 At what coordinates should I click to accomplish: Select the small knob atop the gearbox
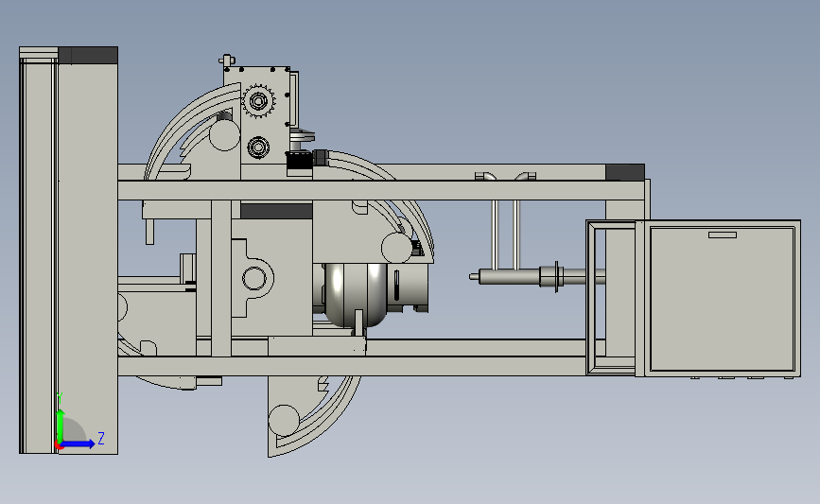[x=227, y=61]
